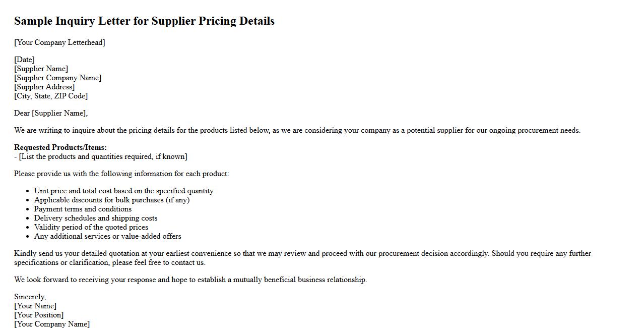This screenshot has width=644, height=328.
Task: Click the "Applicable discounts for bulk purchases" bullet
Action: tap(112, 200)
